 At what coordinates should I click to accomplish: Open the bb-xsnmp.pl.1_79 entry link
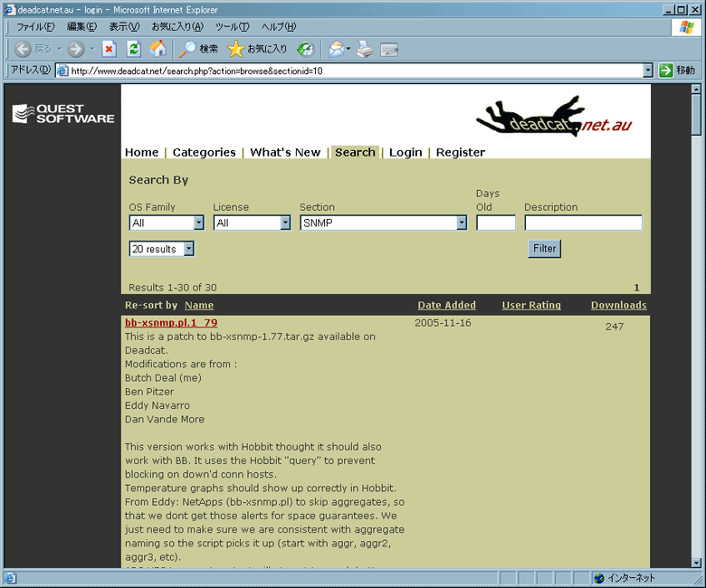[171, 323]
